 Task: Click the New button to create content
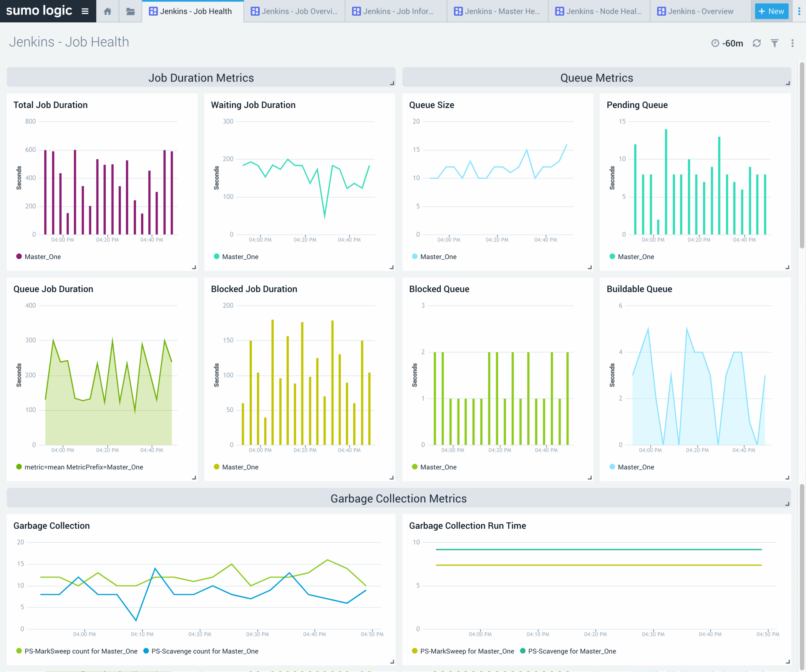click(771, 11)
